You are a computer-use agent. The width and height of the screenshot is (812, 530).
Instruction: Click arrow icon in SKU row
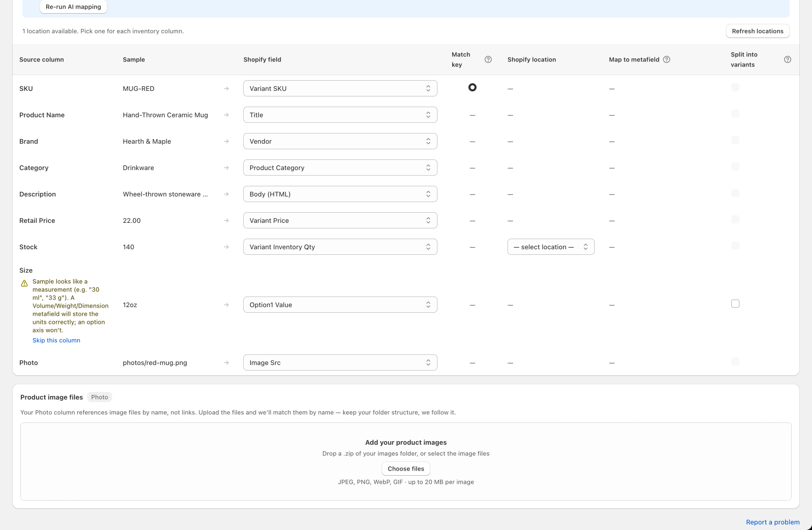pyautogui.click(x=226, y=88)
